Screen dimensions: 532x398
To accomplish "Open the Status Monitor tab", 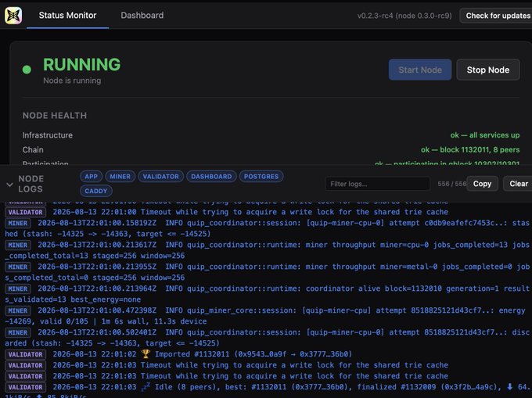I will click(x=67, y=16).
